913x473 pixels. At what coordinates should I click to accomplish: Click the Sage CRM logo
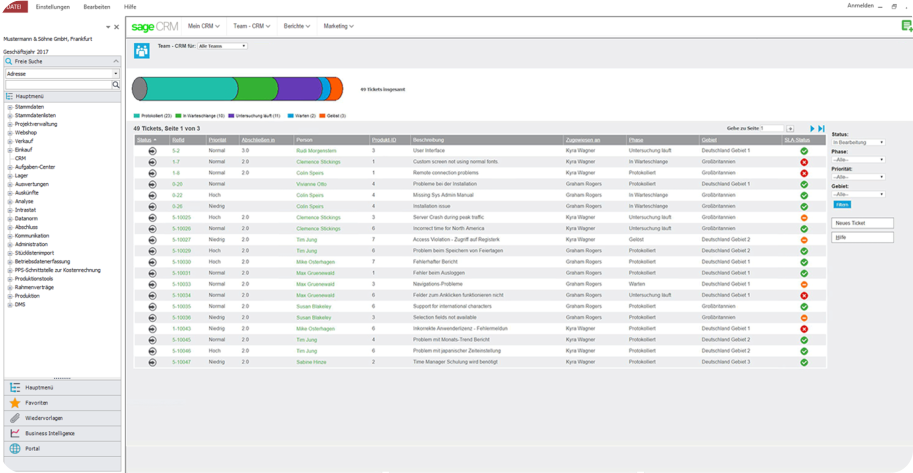click(x=155, y=26)
